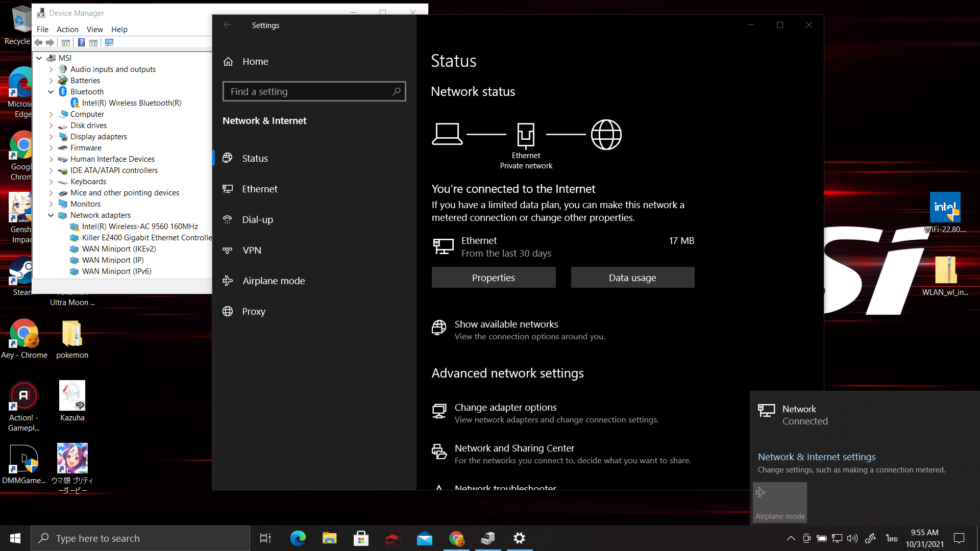Expand the Display adapters node
Image resolution: width=980 pixels, height=551 pixels.
pyautogui.click(x=51, y=137)
